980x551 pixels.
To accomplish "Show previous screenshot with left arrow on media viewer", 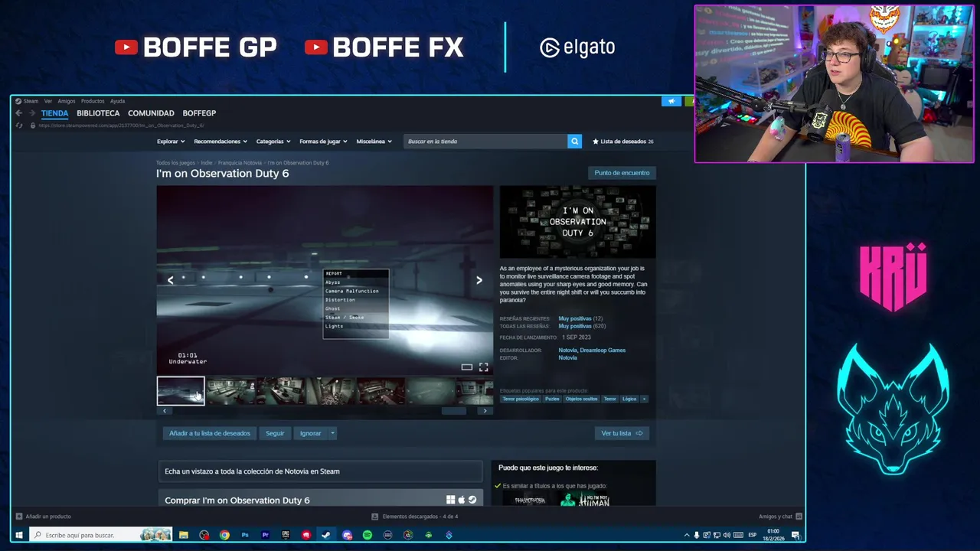I will [x=170, y=280].
